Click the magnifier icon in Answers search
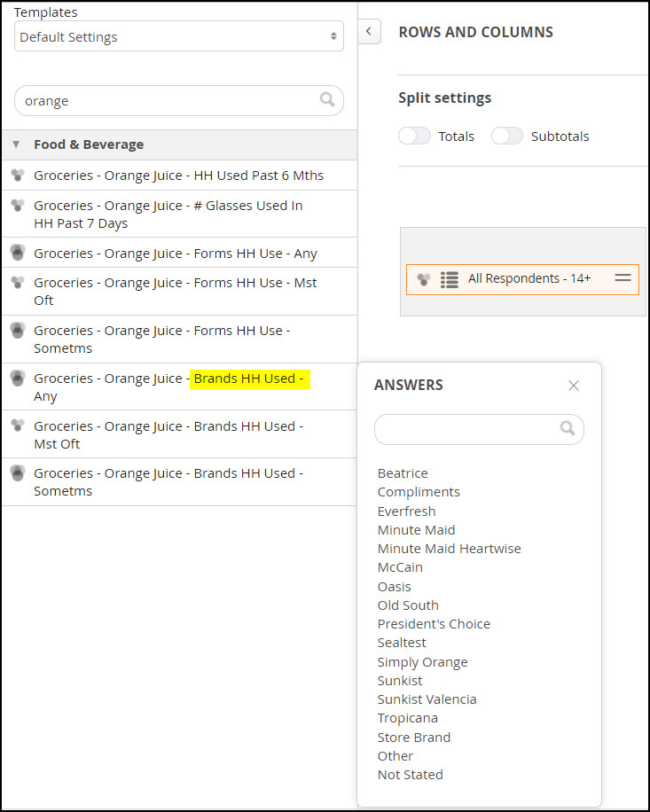This screenshot has width=650, height=812. coord(568,428)
